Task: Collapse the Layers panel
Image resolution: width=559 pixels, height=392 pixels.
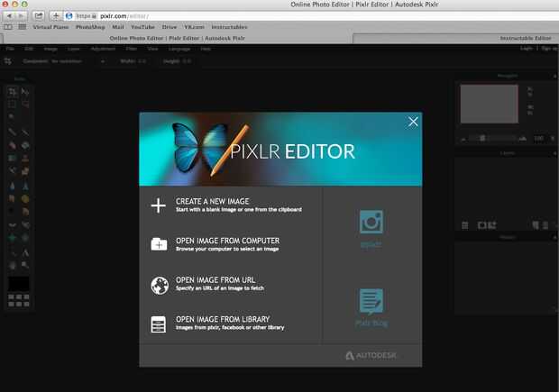Action: click(x=554, y=153)
